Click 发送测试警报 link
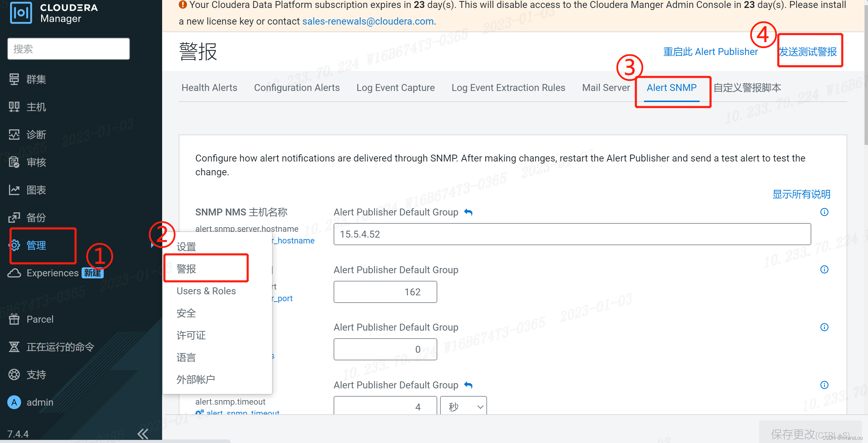Viewport: 868px width, 443px height. point(808,52)
